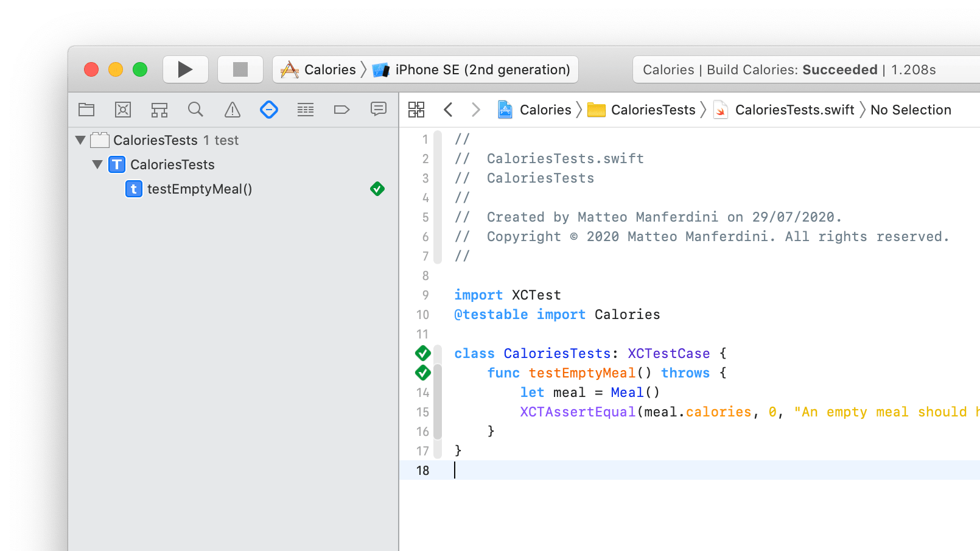Open the Issue navigator warning triangle
The height and width of the screenshot is (551, 980).
pyautogui.click(x=232, y=110)
